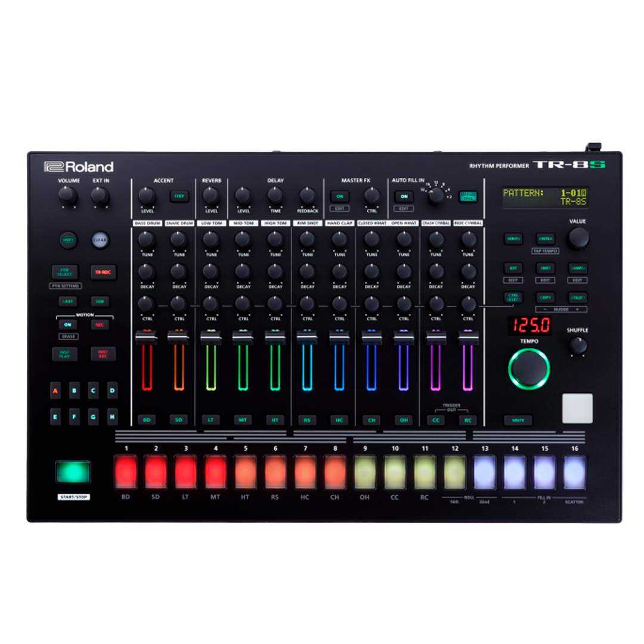Activate the red TR-REC button
The image size is (644, 644).
point(103,272)
